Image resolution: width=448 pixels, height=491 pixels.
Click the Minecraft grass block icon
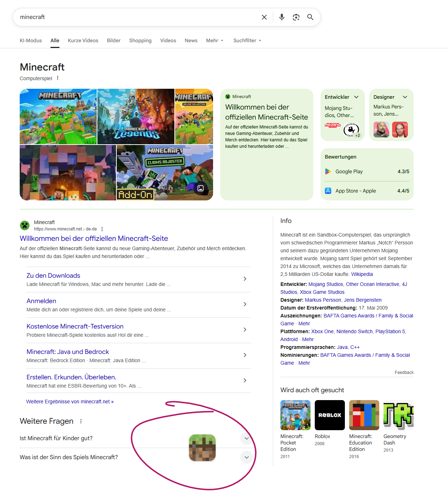click(x=202, y=448)
